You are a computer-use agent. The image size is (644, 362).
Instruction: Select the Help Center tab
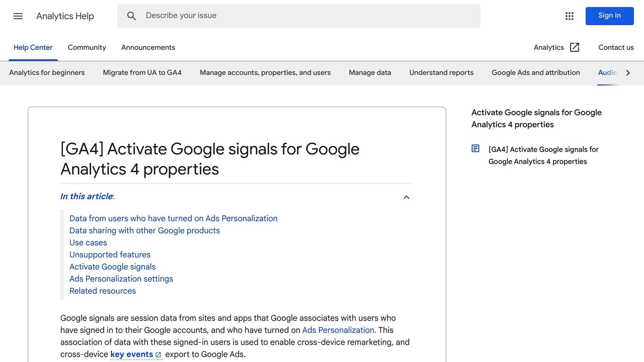tap(33, 47)
